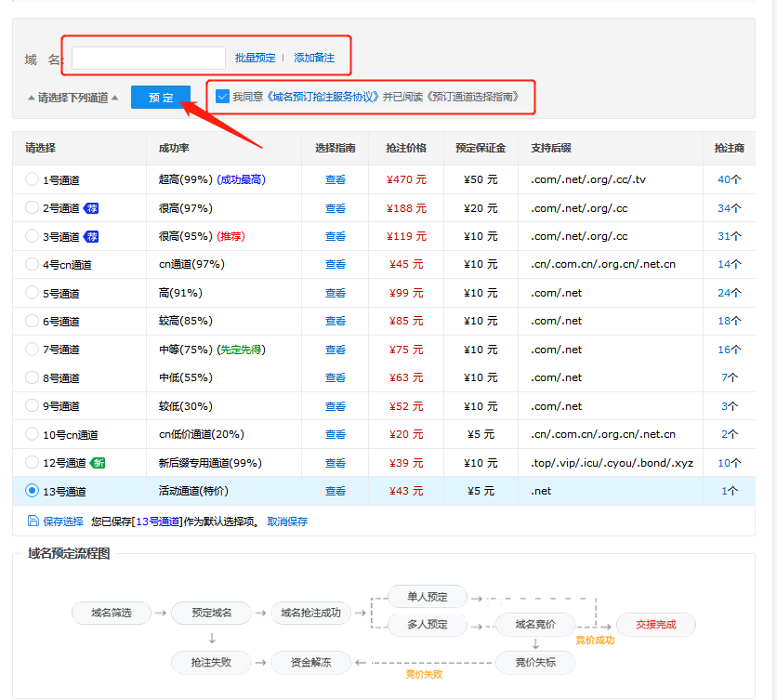Select the 4号cn通道 radio button
This screenshot has height=700, width=777.
coord(32,264)
